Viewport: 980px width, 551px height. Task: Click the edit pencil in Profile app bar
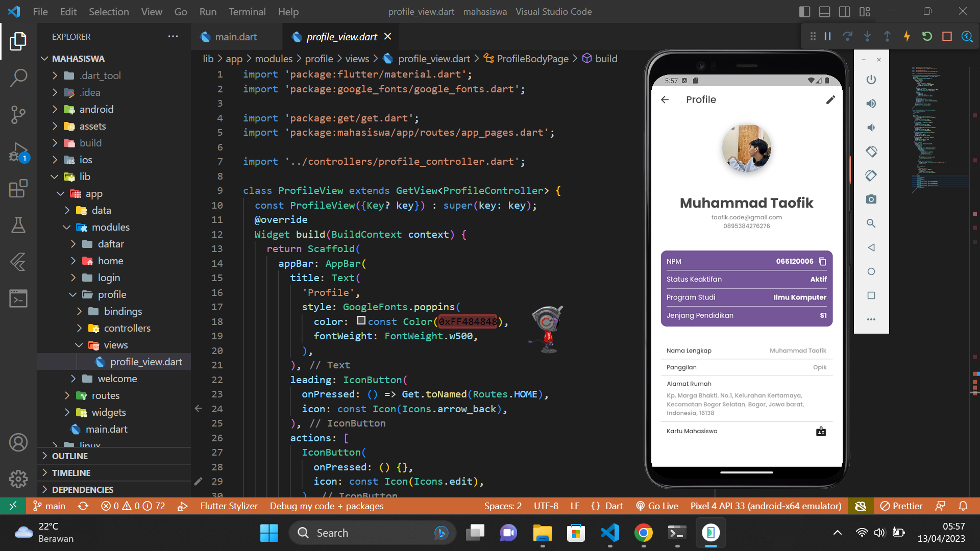point(830,100)
